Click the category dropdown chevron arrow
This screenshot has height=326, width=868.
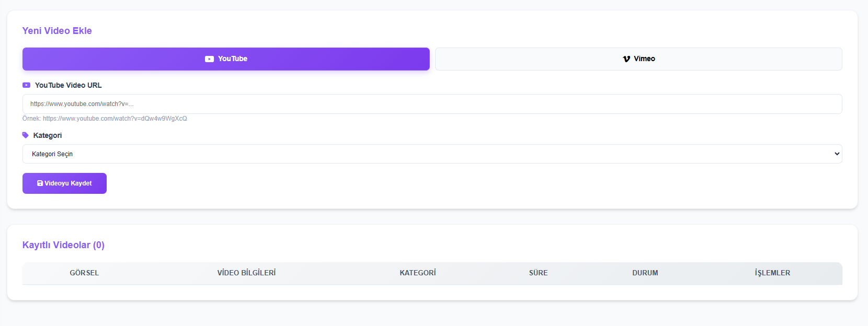point(837,154)
